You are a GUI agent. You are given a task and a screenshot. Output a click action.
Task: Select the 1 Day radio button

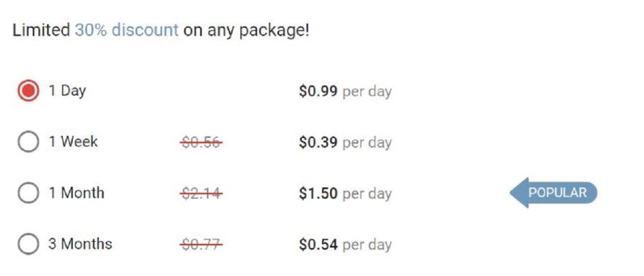click(29, 91)
